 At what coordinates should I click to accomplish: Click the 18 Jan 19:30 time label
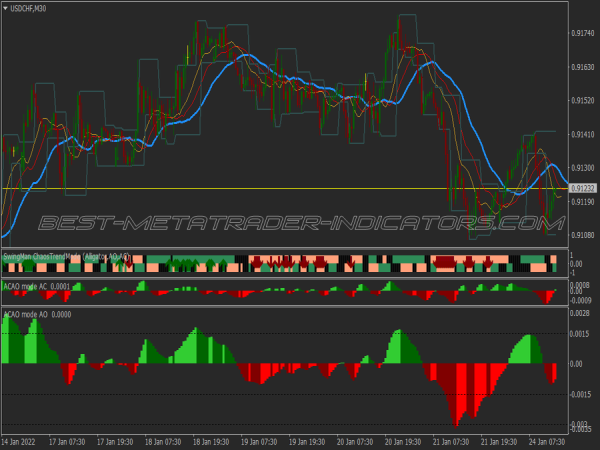pos(211,442)
